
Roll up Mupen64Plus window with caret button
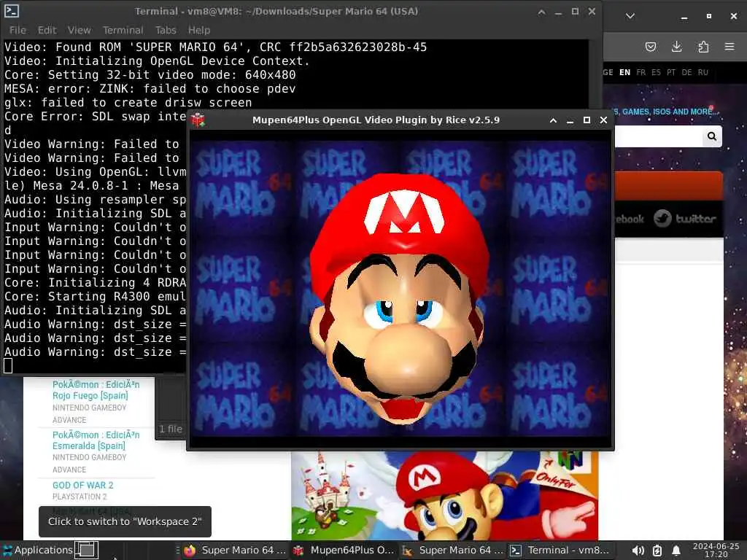(x=553, y=120)
